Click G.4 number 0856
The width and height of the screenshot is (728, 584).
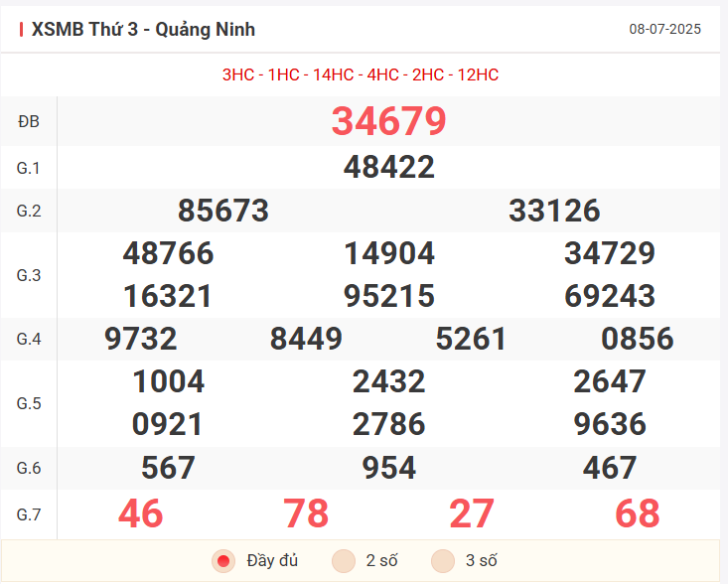[x=637, y=339]
